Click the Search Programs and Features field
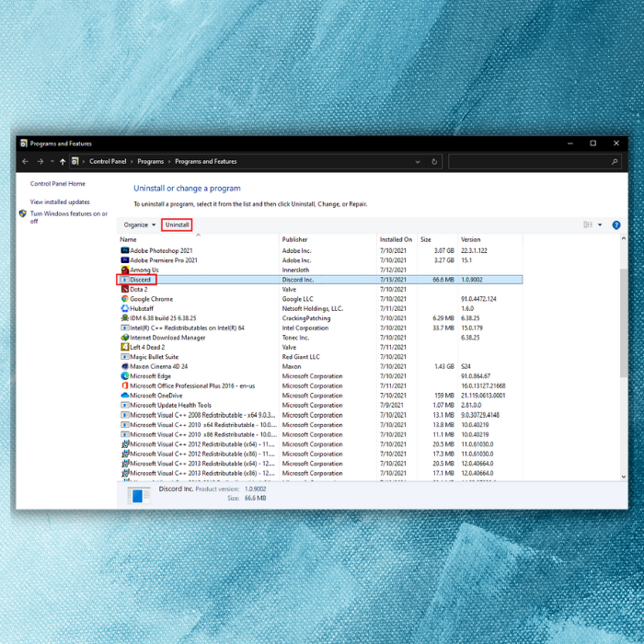Viewport: 644px width, 644px height. (535, 161)
